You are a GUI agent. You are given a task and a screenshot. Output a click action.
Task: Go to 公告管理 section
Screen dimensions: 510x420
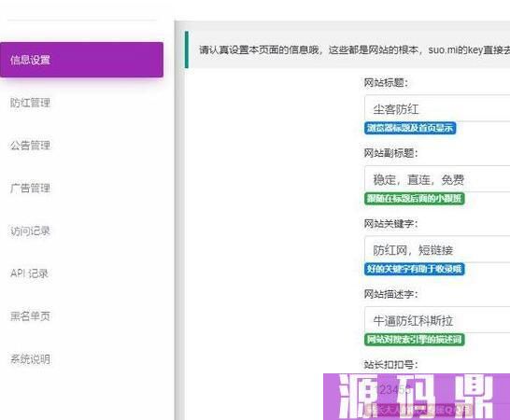(30, 146)
